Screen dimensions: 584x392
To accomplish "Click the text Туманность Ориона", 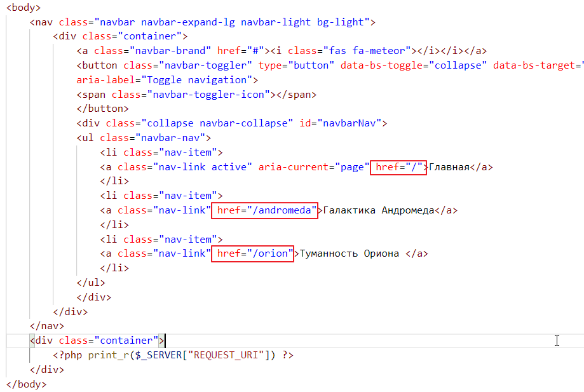I will [350, 253].
